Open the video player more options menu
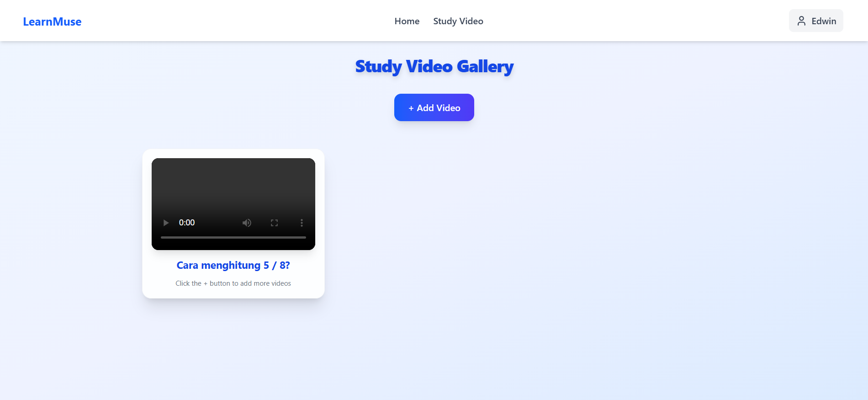The width and height of the screenshot is (868, 400). point(302,223)
